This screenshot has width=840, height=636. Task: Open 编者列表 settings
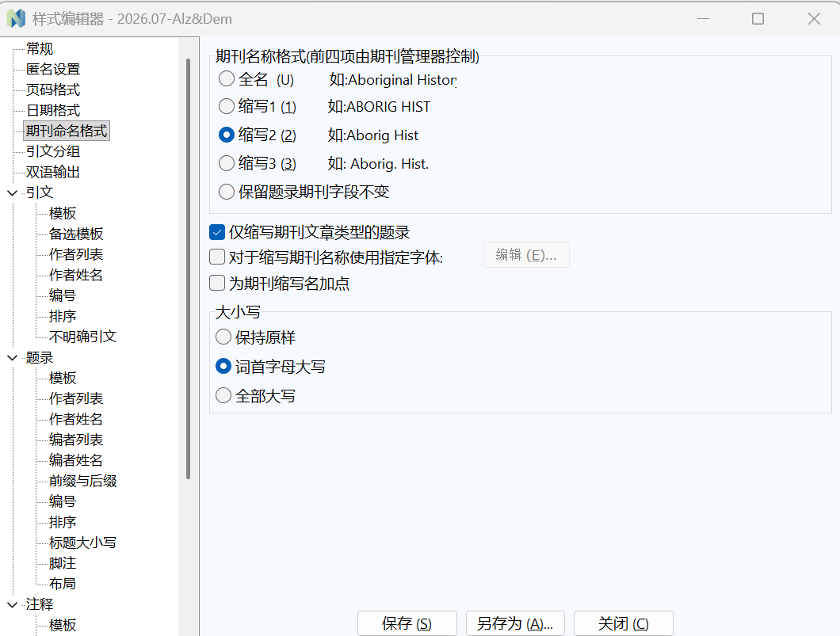pos(76,440)
